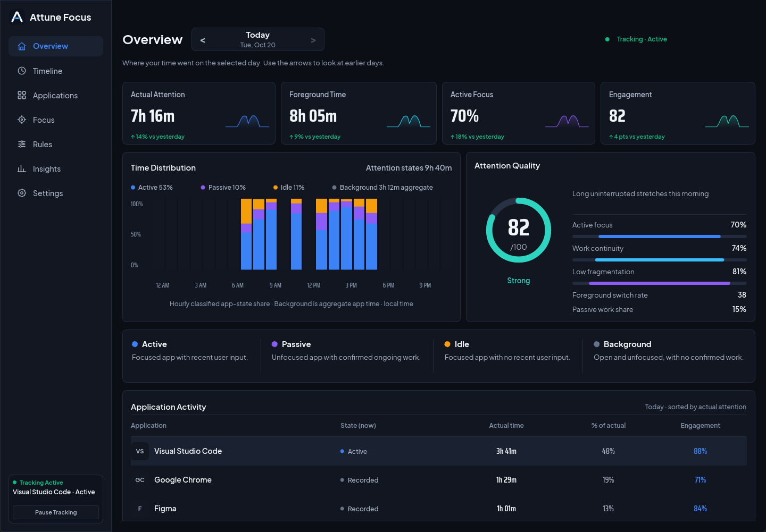Image resolution: width=766 pixels, height=532 pixels.
Task: Click the Pause Tracking button
Action: [56, 512]
